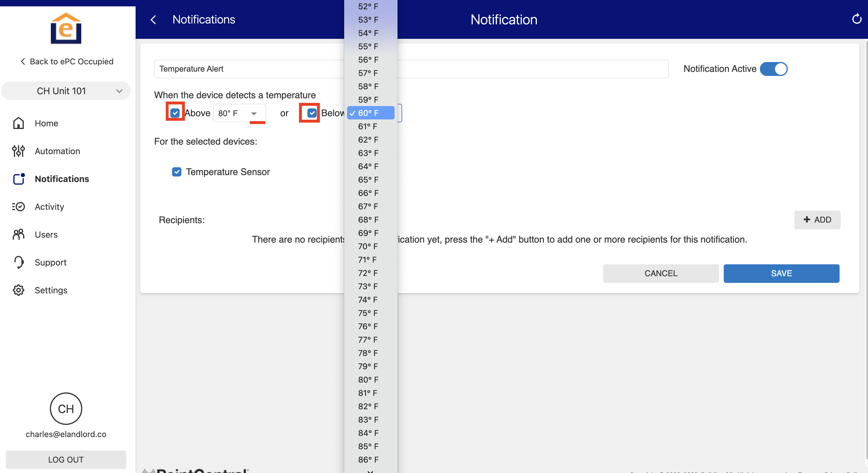Uncheck the Temperature Sensor device
The height and width of the screenshot is (473, 868).
pyautogui.click(x=176, y=172)
